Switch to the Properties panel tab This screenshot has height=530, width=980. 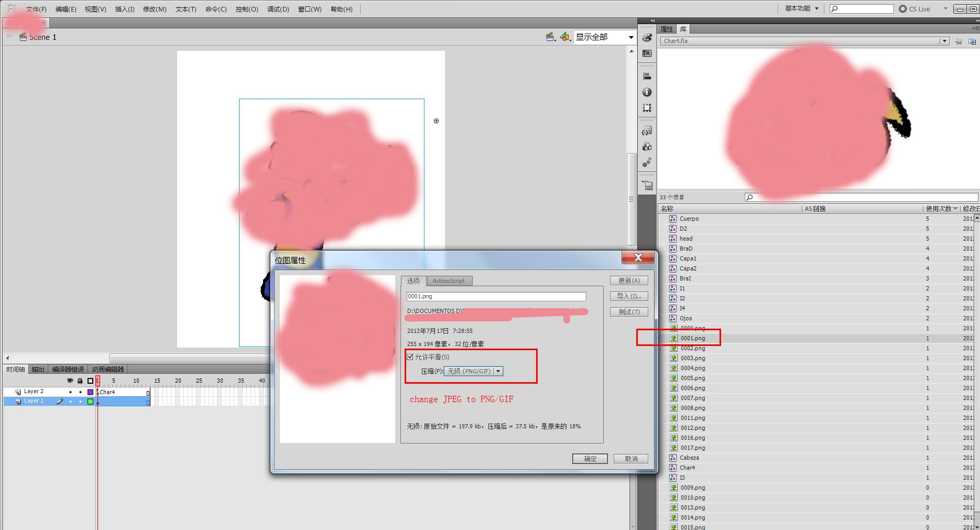coord(667,29)
